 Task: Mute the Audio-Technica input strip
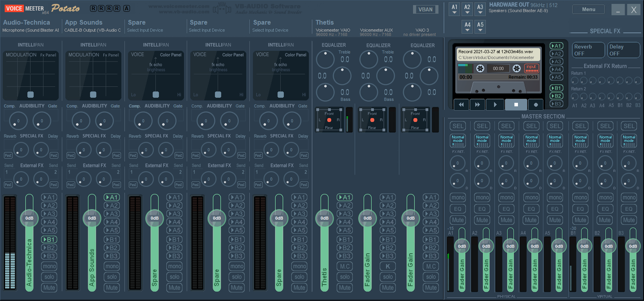49,288
